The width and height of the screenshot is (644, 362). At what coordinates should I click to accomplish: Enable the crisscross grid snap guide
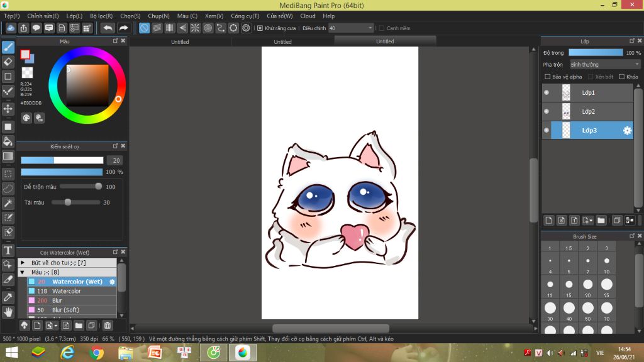click(170, 28)
